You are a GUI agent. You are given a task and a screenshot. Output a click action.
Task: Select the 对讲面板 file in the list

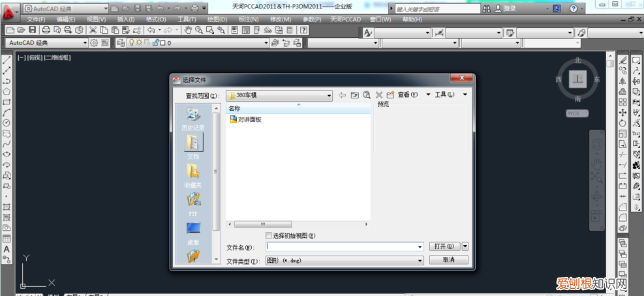tap(245, 119)
